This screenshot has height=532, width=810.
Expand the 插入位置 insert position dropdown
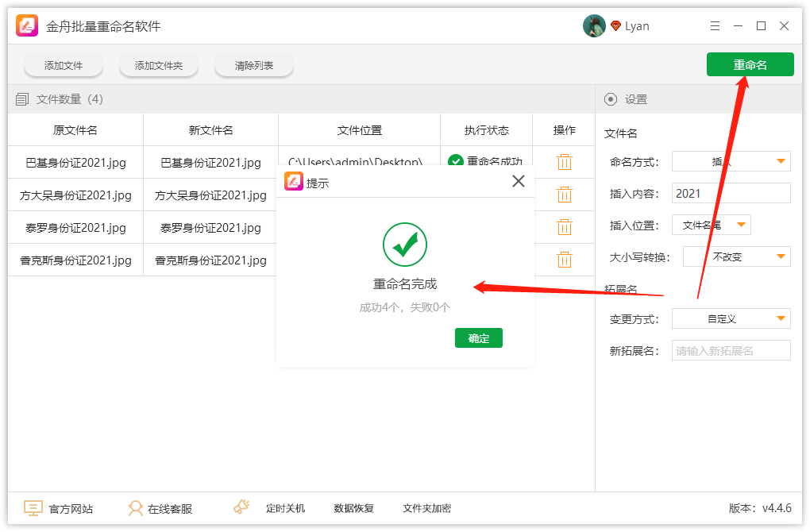(712, 225)
